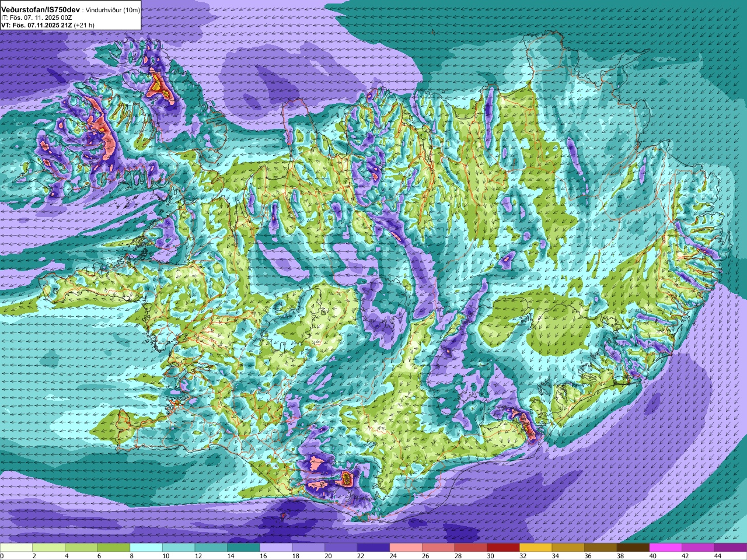Viewport: 747px width, 560px height.
Task: Select the teal 12–14 legend swatch
Action: point(211,548)
